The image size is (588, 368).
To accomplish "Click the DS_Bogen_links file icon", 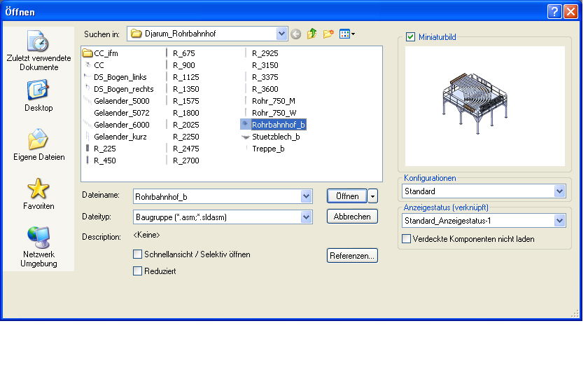I will pyautogui.click(x=87, y=77).
